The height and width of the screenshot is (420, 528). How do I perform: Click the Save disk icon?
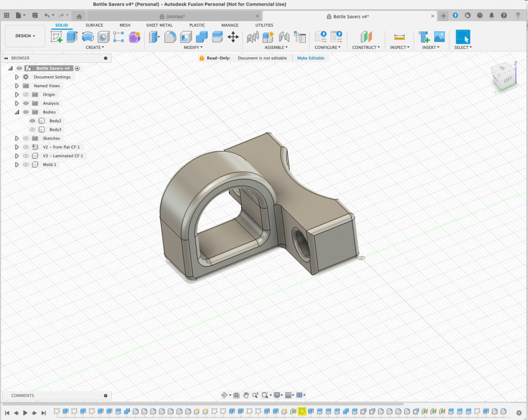(x=35, y=16)
